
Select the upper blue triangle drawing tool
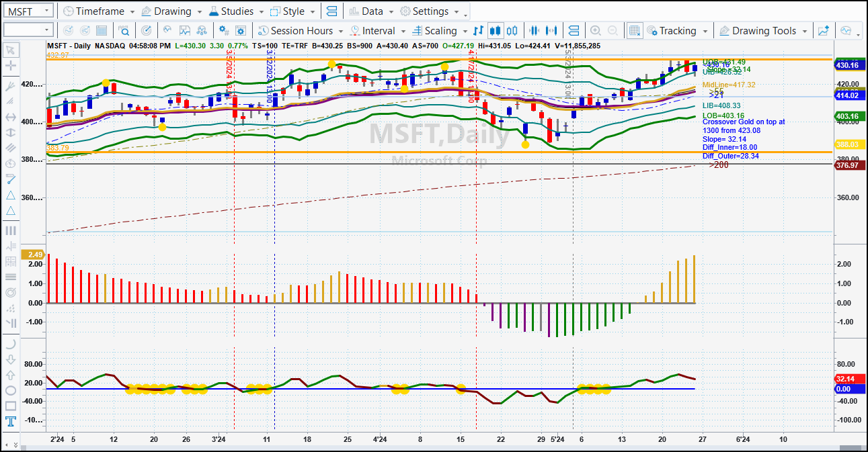click(x=11, y=195)
